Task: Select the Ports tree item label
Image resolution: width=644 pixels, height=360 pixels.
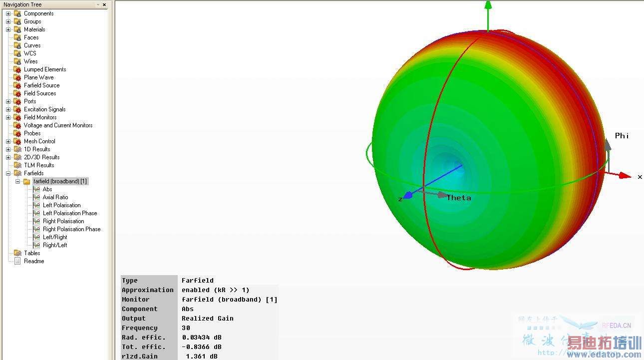Action: (30, 101)
